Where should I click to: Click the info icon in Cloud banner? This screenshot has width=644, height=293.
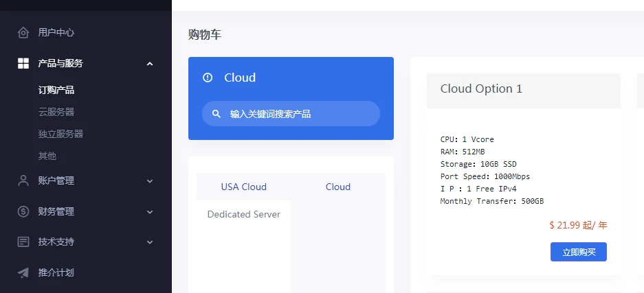click(208, 78)
